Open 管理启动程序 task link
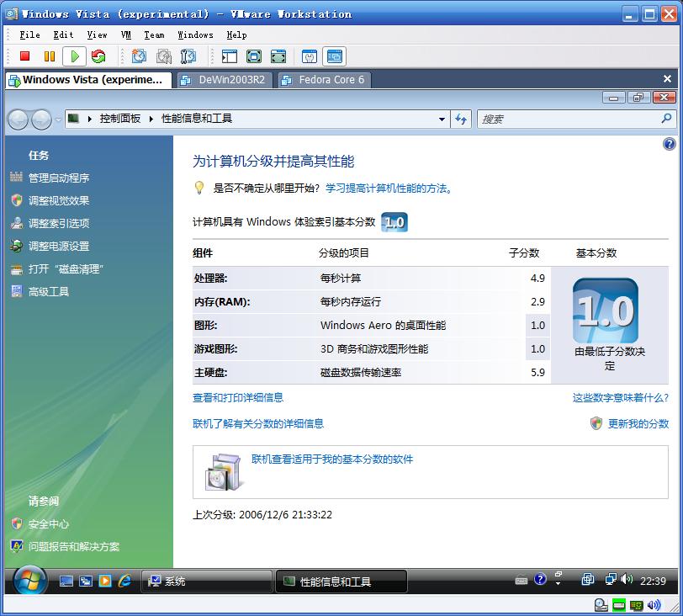 (59, 178)
